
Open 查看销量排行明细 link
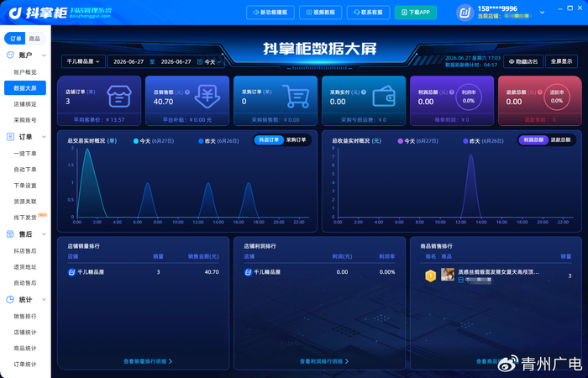click(148, 361)
